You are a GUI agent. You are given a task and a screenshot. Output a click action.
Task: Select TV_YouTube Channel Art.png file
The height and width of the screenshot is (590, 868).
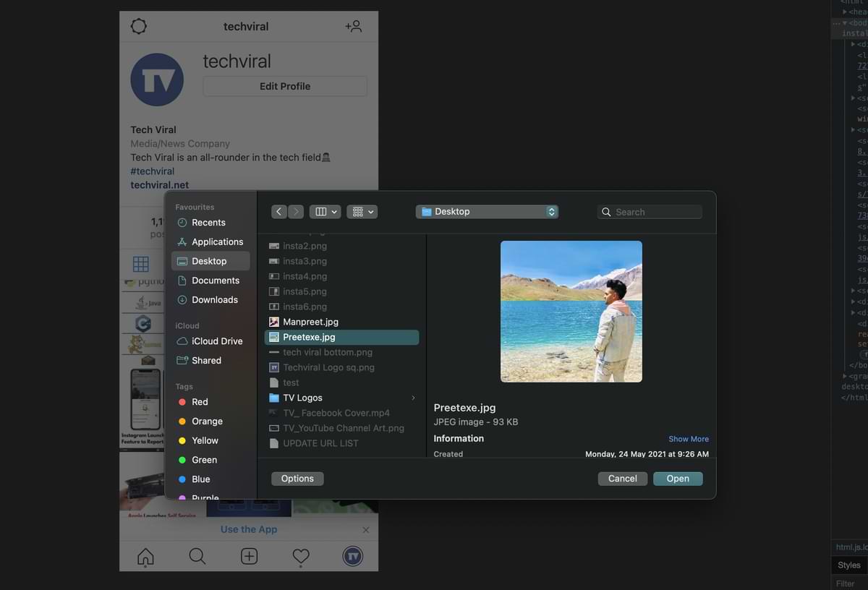pyautogui.click(x=341, y=428)
